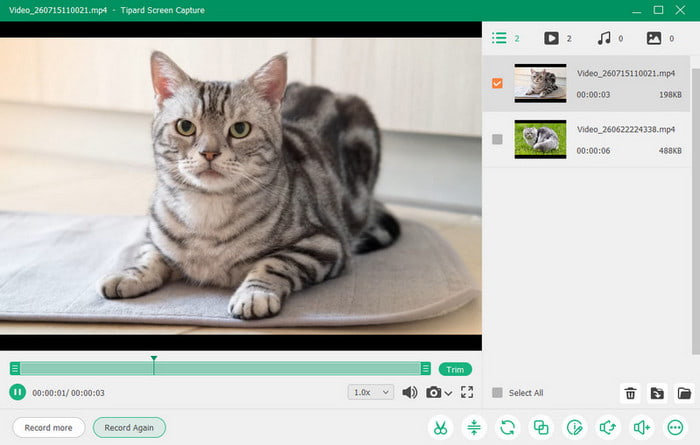
Task: Click the recordings list scrollbar
Action: (696, 210)
